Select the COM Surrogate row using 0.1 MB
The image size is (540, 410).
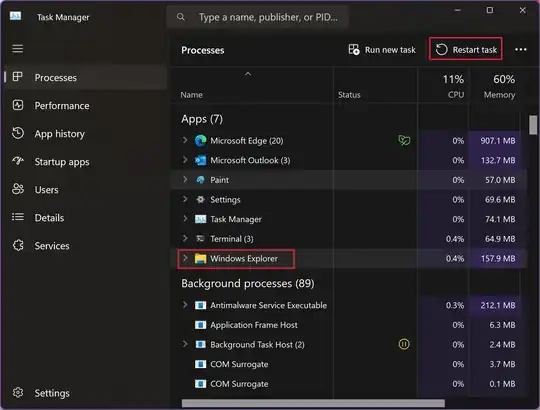349,384
